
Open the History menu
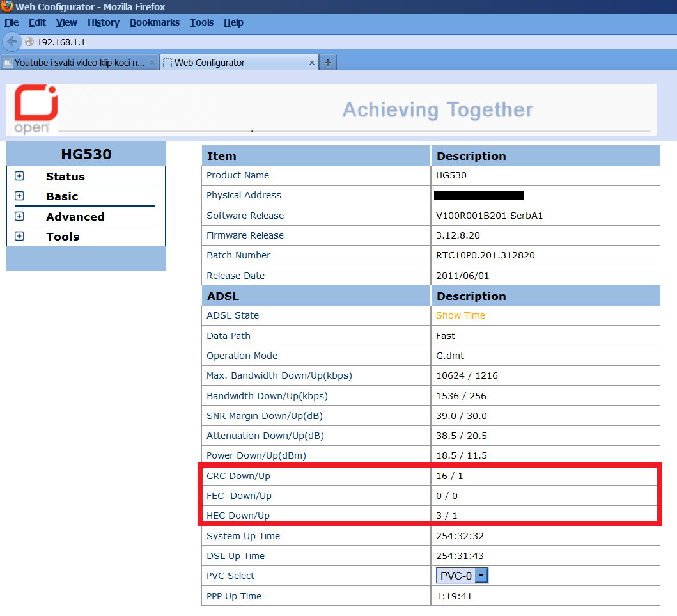click(104, 22)
